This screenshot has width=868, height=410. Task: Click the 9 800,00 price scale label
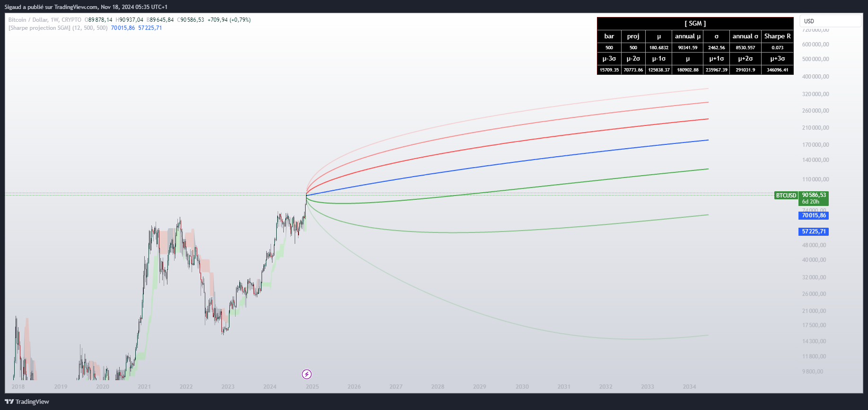813,372
